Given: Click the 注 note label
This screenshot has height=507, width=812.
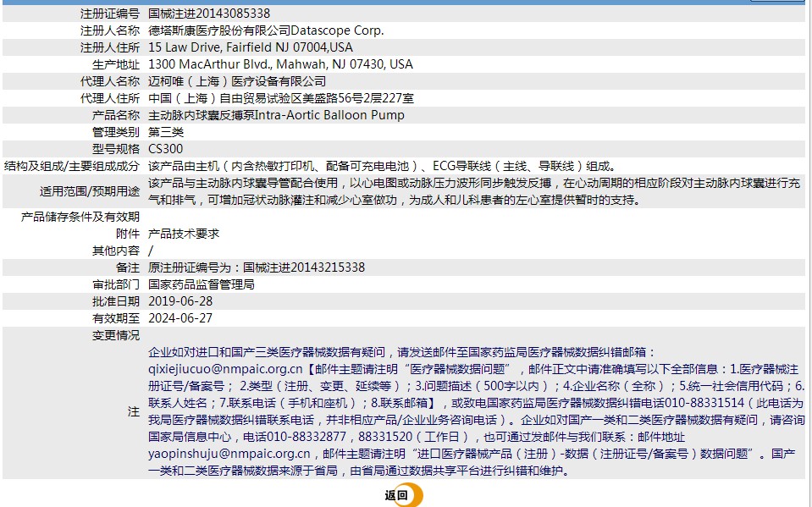Looking at the screenshot, I should pos(134,411).
